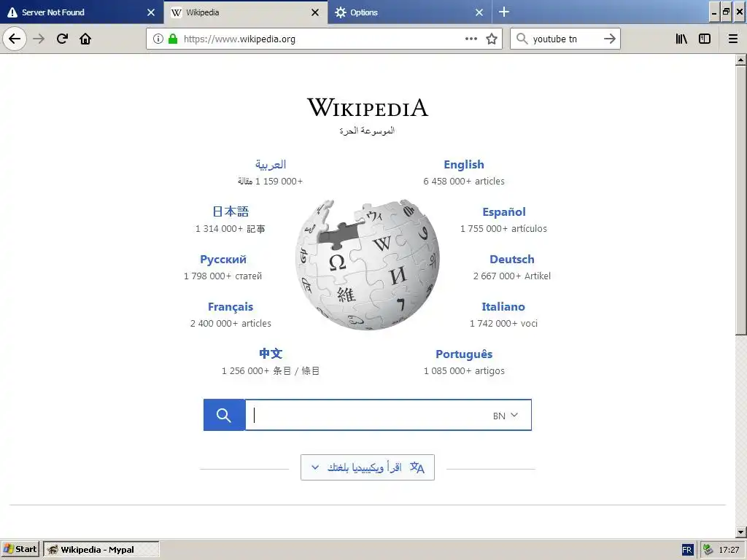Screen dimensions: 747x560
Task: Visit Português Wikipedia
Action: pos(464,354)
